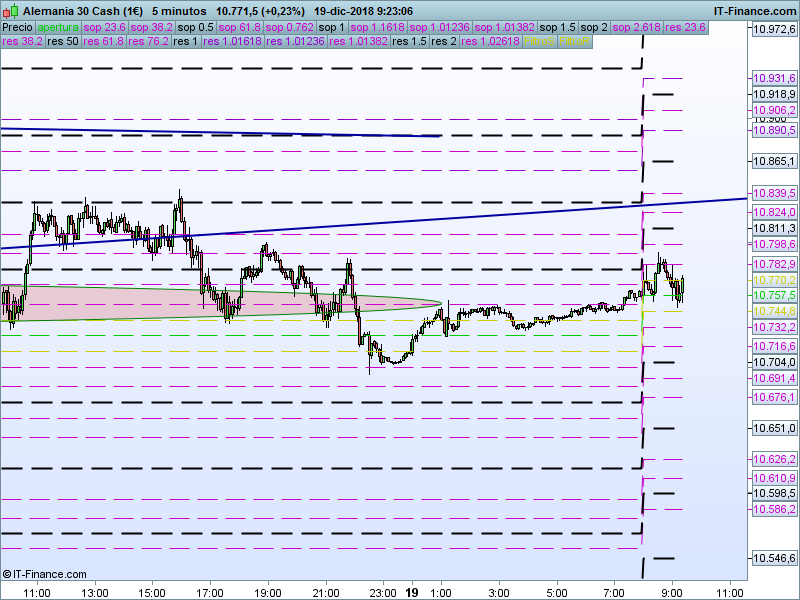The width and height of the screenshot is (800, 600).
Task: Select the 'res 1.5' legend label
Action: point(409,41)
